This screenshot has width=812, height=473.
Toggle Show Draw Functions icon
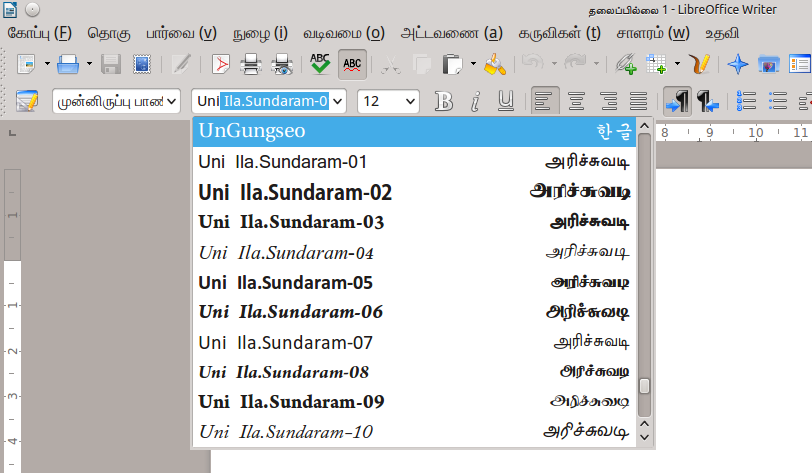click(x=700, y=64)
